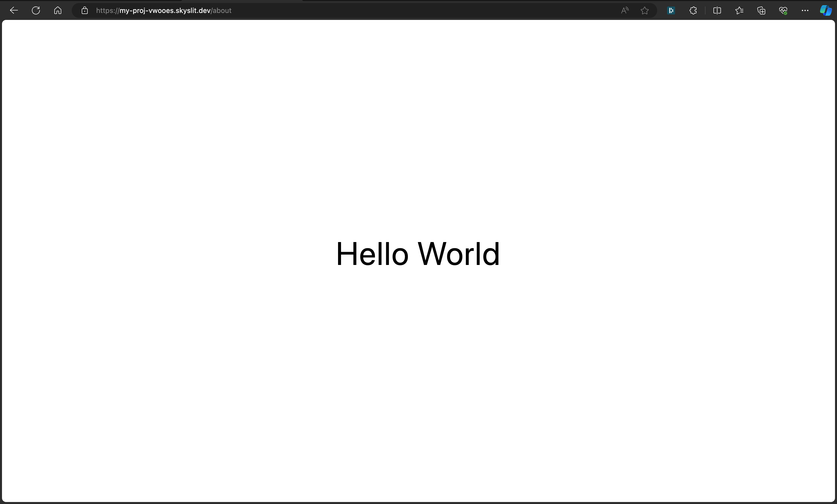View site information lock icon
The image size is (837, 504).
(85, 10)
